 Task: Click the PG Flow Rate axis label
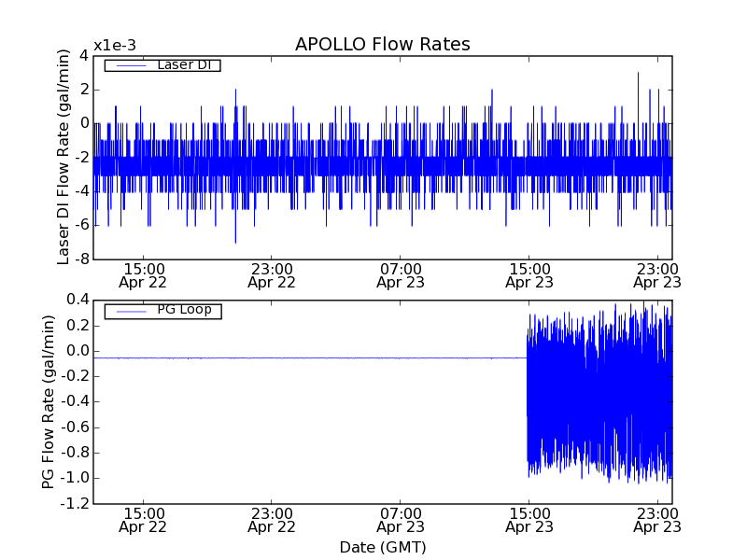49,401
